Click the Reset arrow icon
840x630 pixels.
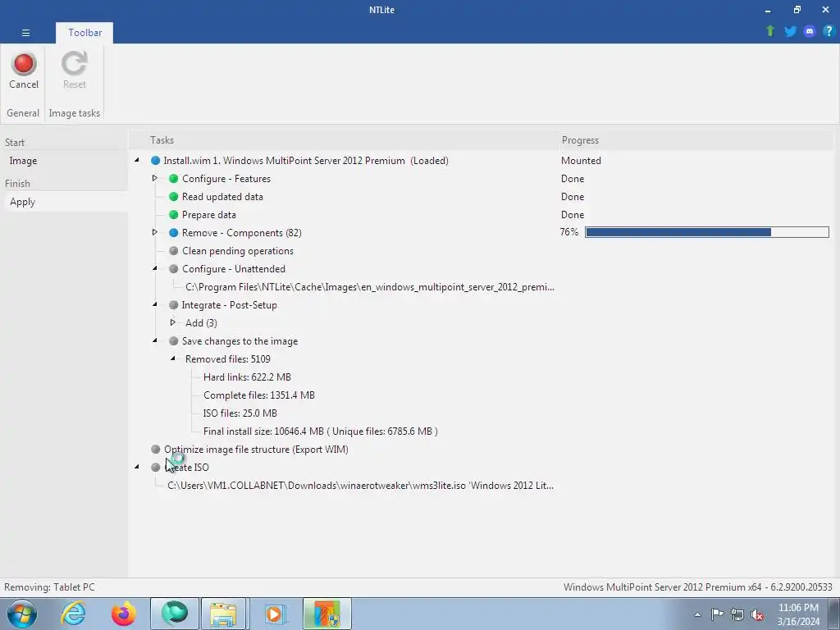pos(74,64)
